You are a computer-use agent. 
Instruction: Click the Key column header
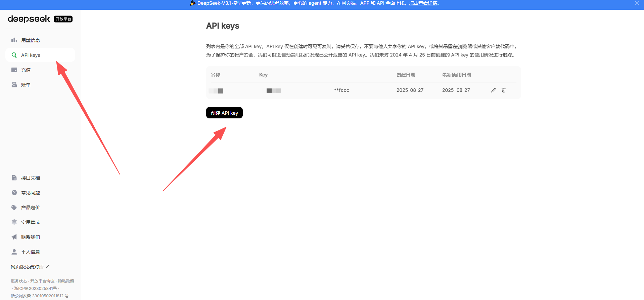tap(263, 75)
